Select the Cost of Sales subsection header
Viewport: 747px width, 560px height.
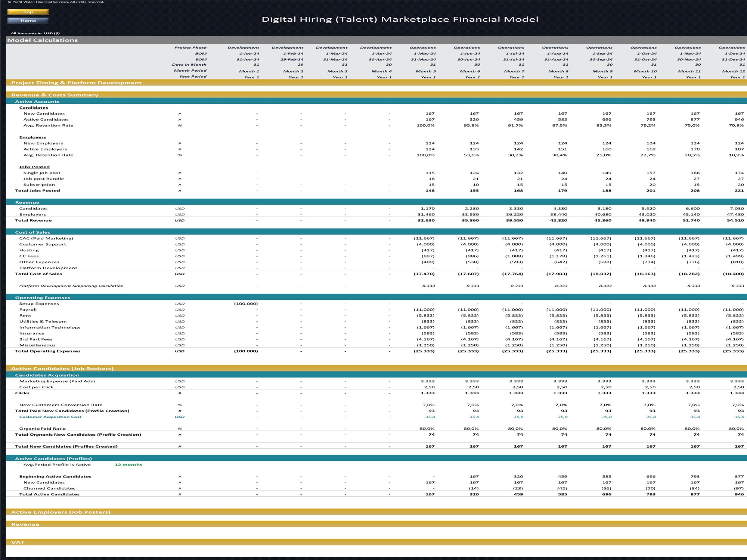(376, 232)
